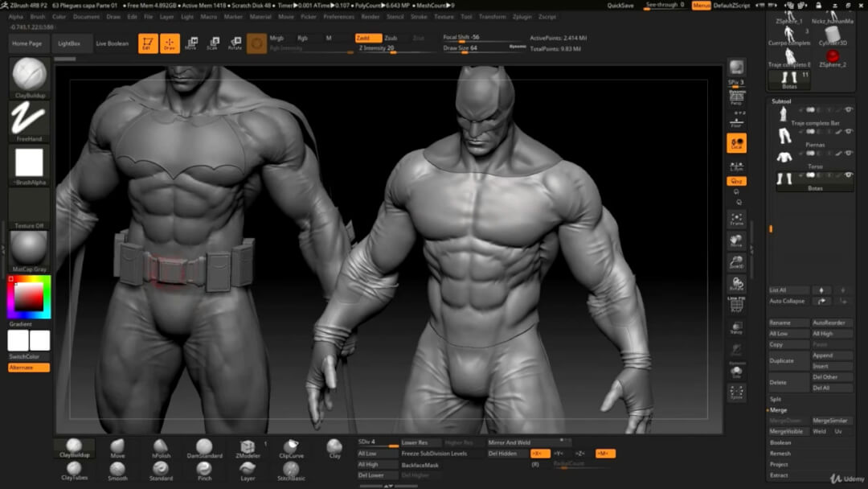868x489 pixels.
Task: Toggle the Floor grid button
Action: [x=736, y=121]
